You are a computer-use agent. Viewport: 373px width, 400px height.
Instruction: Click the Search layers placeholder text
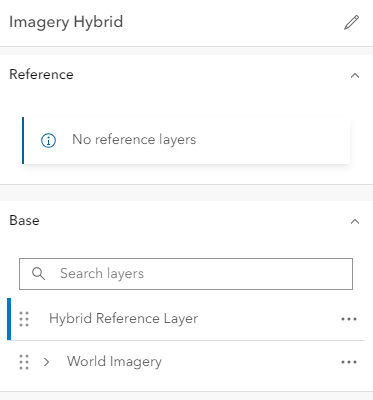click(102, 274)
